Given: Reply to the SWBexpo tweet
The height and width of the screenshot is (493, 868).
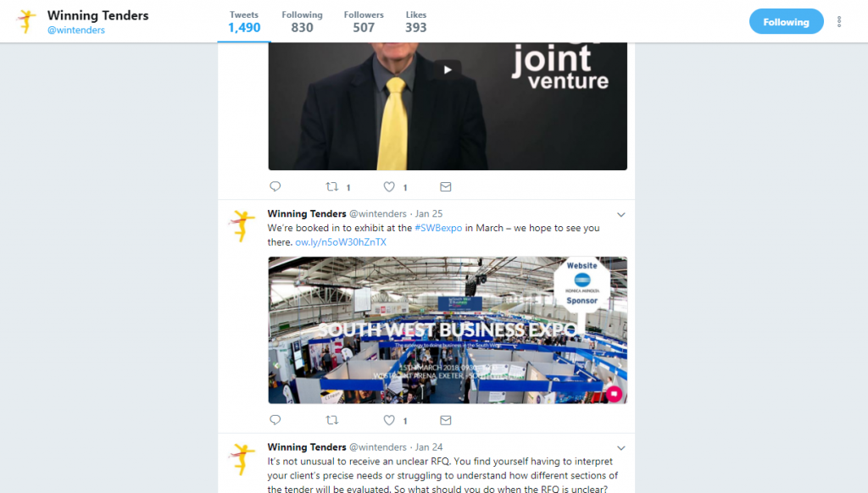Looking at the screenshot, I should pos(275,420).
